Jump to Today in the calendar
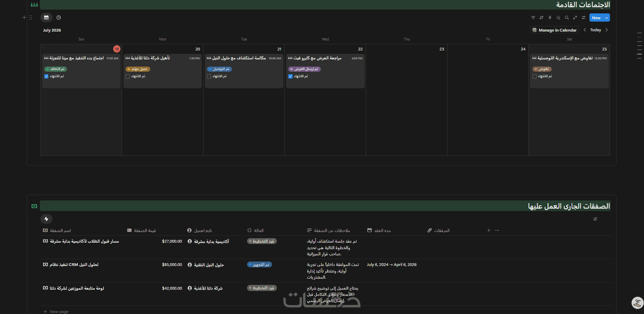This screenshot has width=644, height=314. click(596, 30)
